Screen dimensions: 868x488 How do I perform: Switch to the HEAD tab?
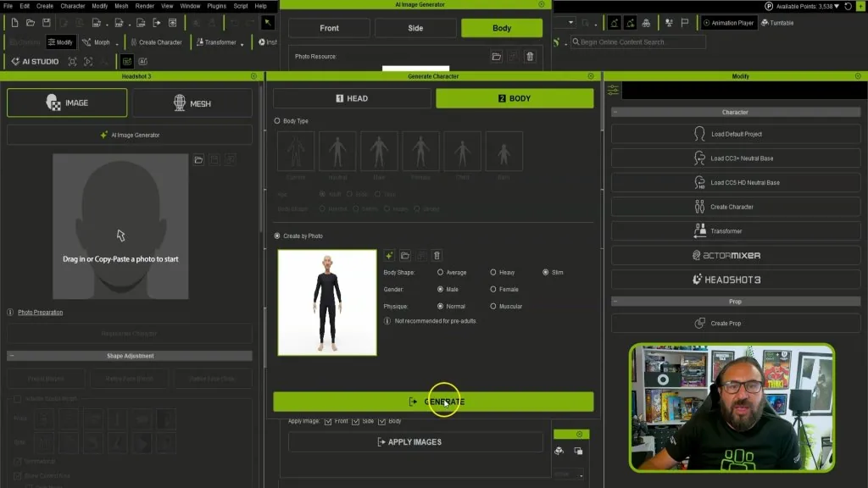point(352,98)
